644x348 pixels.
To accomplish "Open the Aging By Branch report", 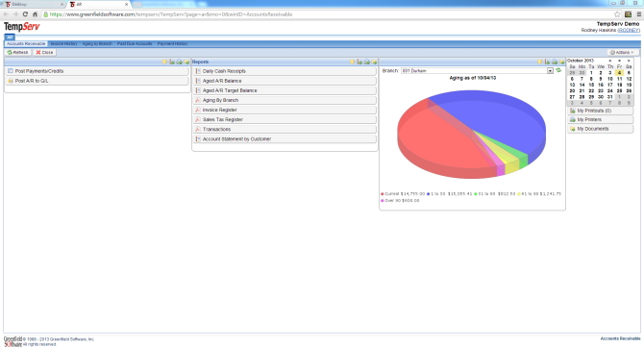I will point(285,100).
